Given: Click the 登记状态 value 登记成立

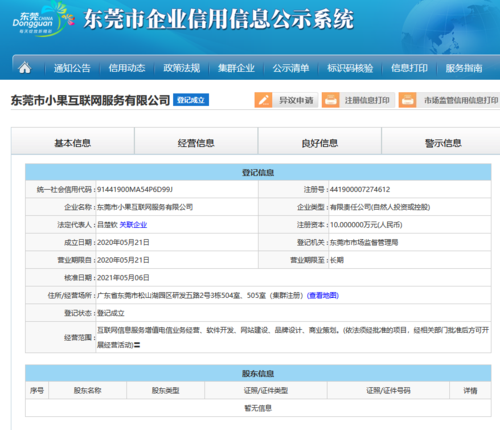Looking at the screenshot, I should (x=111, y=313).
